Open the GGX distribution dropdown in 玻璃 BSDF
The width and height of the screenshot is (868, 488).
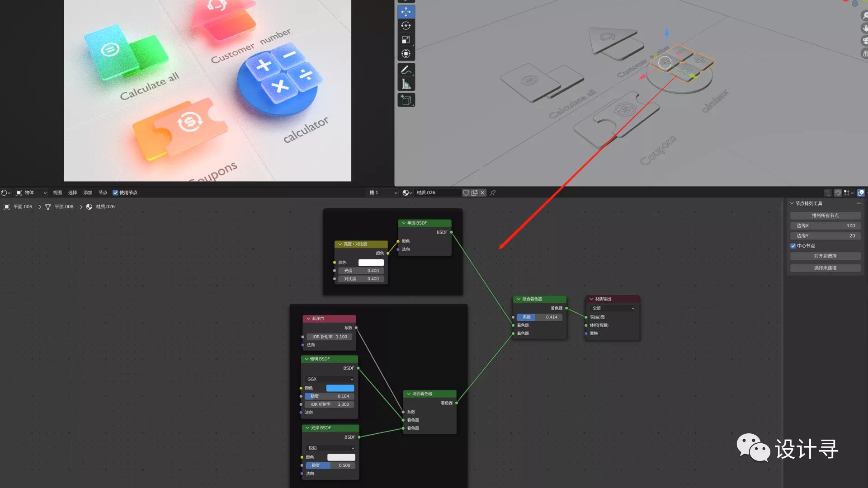tap(330, 379)
